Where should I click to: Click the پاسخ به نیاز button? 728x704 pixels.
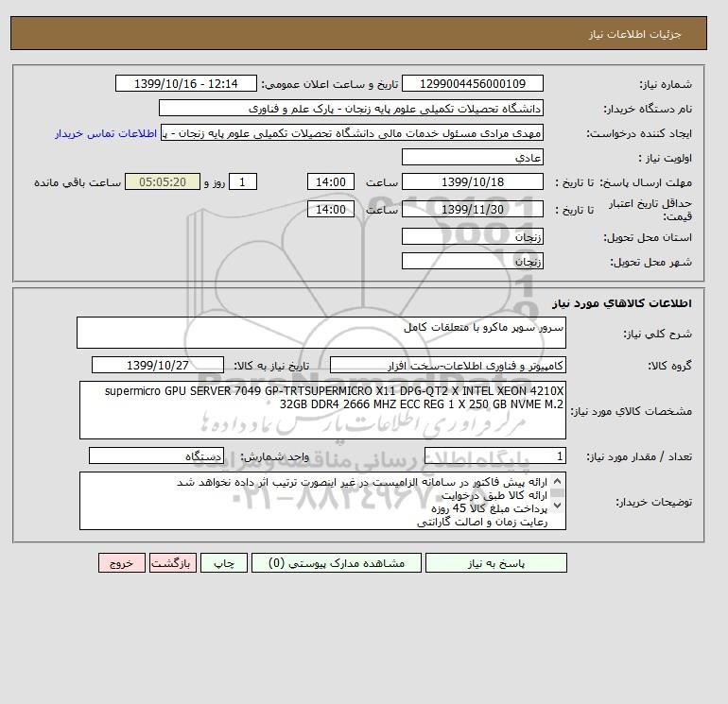click(x=495, y=563)
